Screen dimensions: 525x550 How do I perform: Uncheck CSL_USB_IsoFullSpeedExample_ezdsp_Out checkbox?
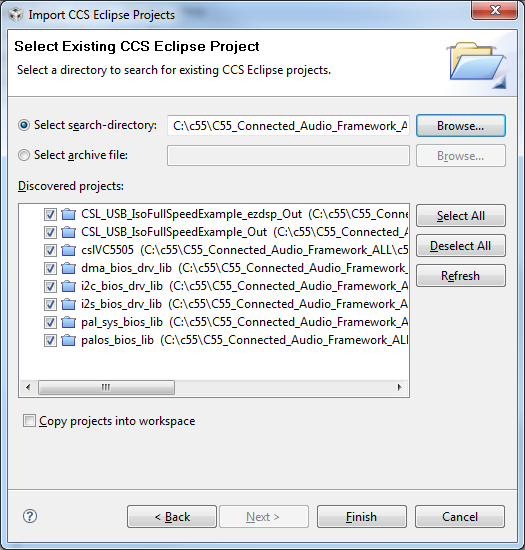tap(50, 214)
